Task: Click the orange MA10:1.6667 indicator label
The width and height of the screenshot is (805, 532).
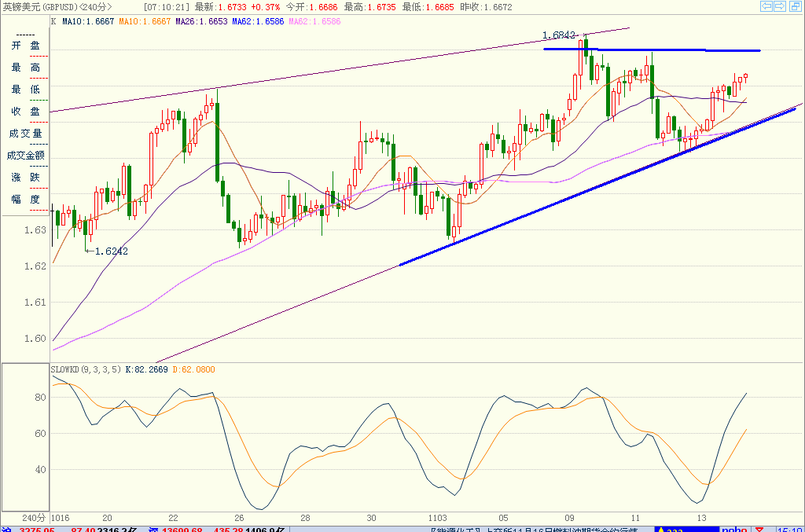Action: click(145, 21)
